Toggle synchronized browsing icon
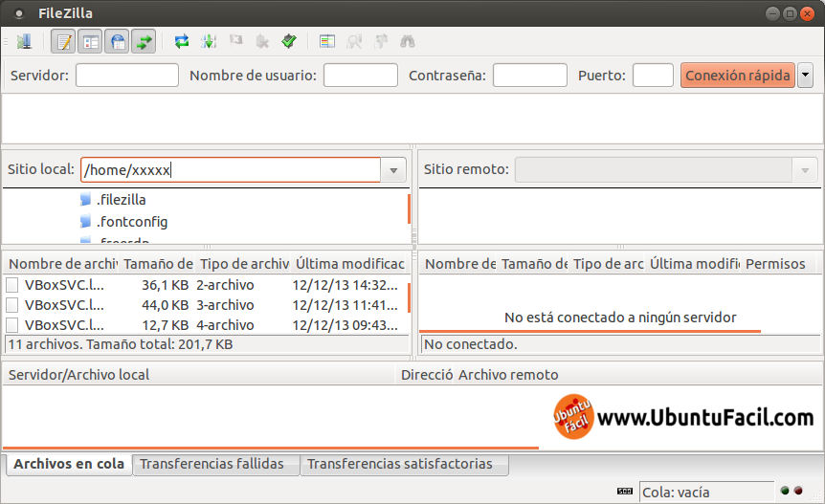This screenshot has width=825, height=504. coord(381,41)
